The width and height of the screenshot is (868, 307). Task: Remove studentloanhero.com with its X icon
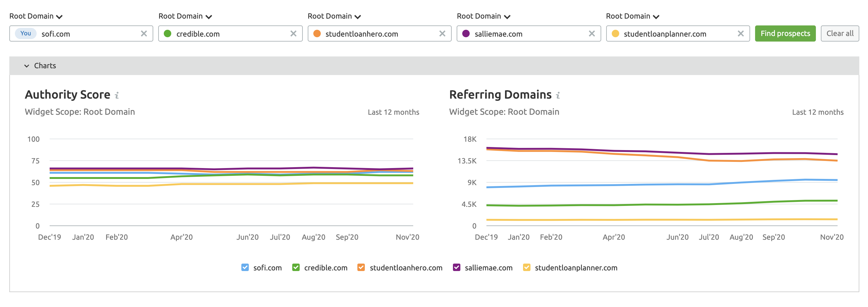coord(442,34)
